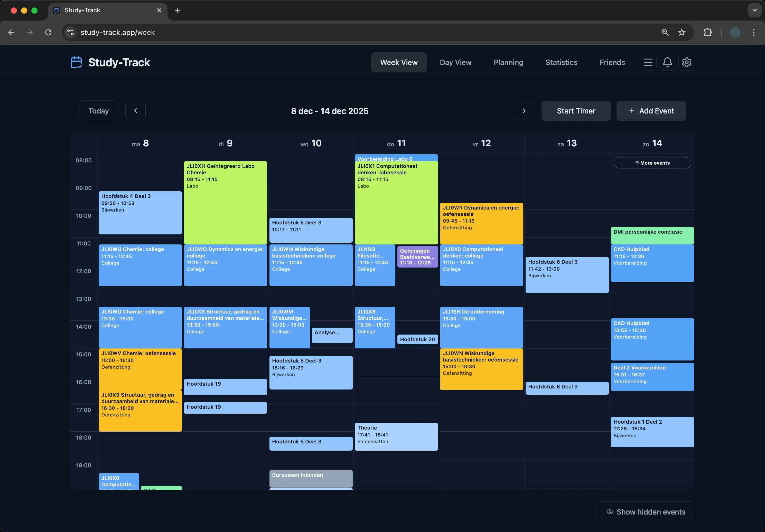Open the site information icon in address bar
Screen dimensions: 765x532
coord(70,32)
